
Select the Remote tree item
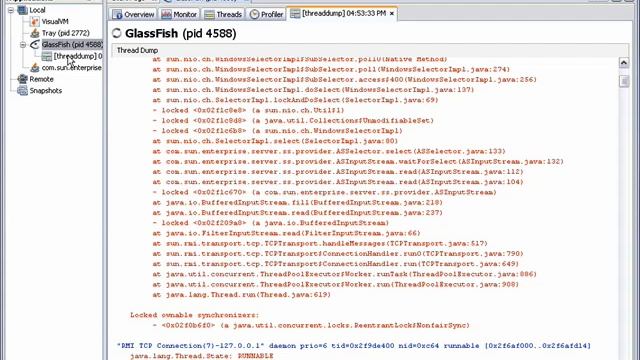coord(41,79)
